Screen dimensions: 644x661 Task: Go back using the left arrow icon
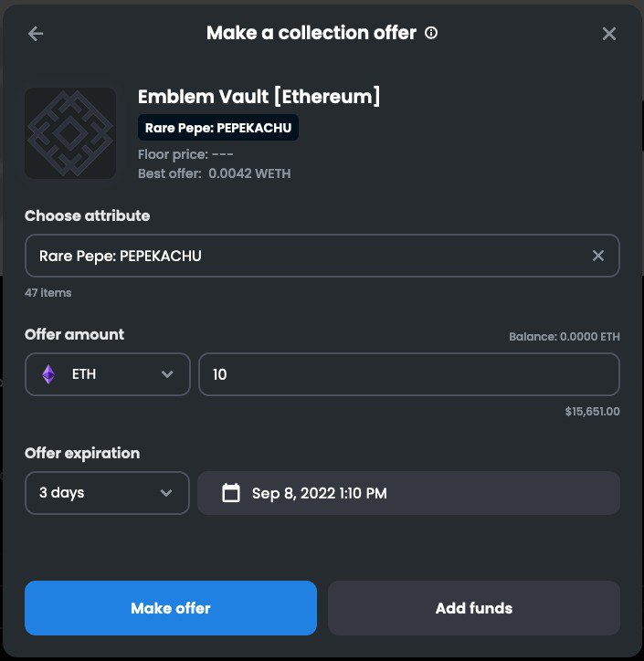click(36, 34)
